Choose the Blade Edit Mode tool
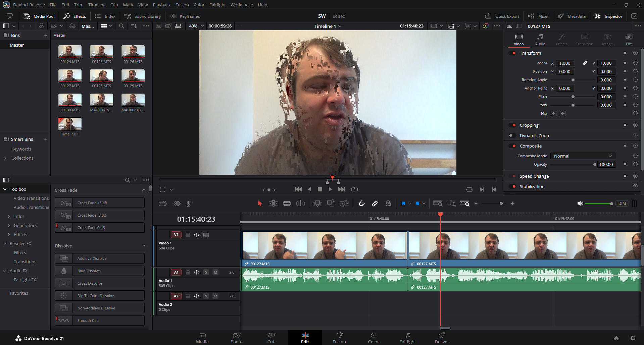This screenshot has width=644, height=345. tap(287, 203)
